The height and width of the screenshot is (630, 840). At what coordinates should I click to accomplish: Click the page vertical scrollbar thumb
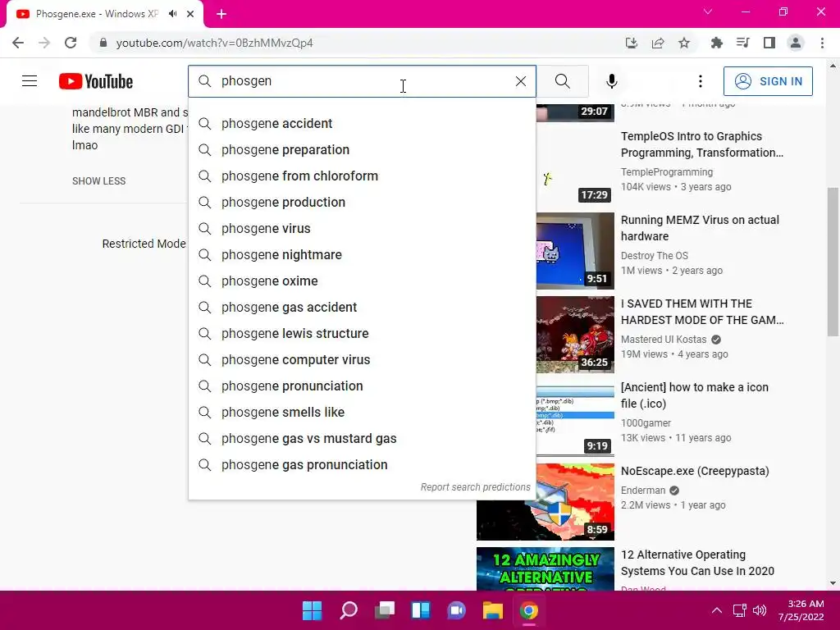tap(833, 262)
